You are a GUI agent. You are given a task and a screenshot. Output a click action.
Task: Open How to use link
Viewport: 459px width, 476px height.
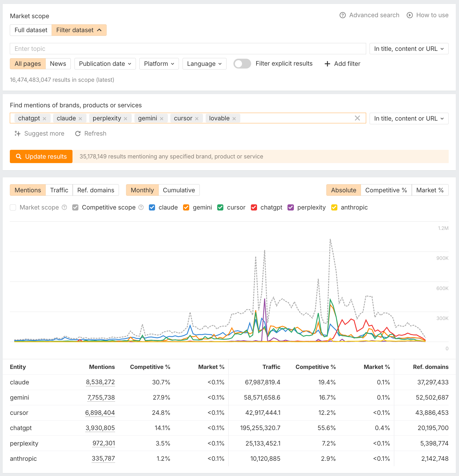point(428,15)
